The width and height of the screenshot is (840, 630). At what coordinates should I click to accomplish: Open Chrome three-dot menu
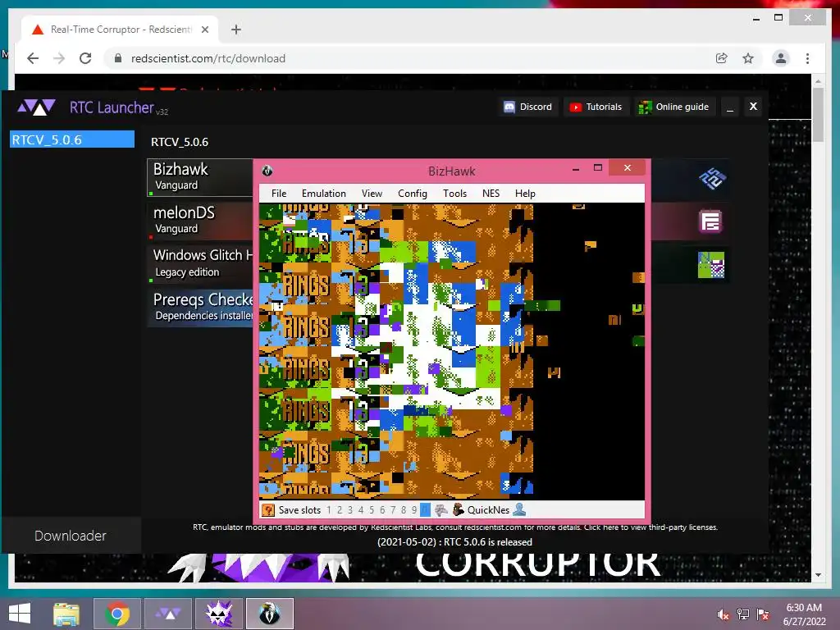pos(807,58)
